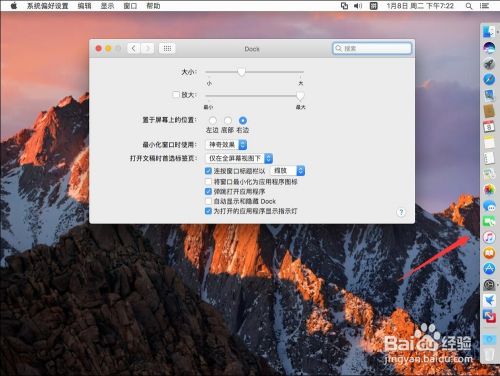Image resolution: width=500 pixels, height=376 pixels.
Task: Launch Siri from the Dock
Action: tap(489, 48)
